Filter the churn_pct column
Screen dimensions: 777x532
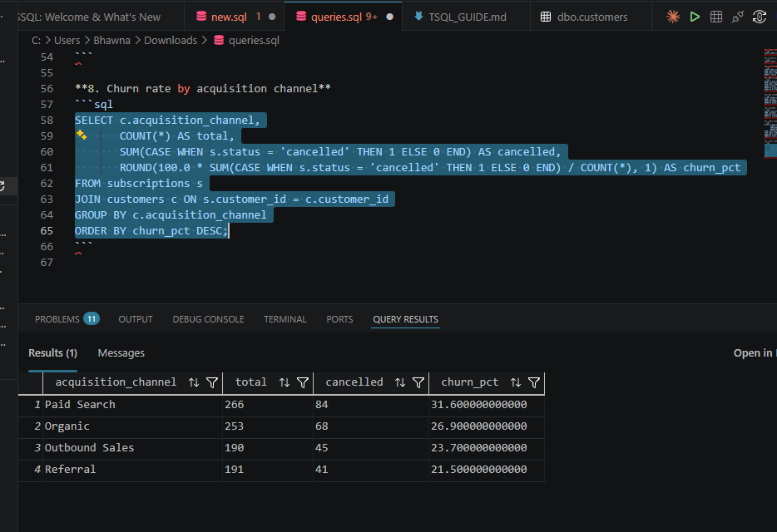534,382
